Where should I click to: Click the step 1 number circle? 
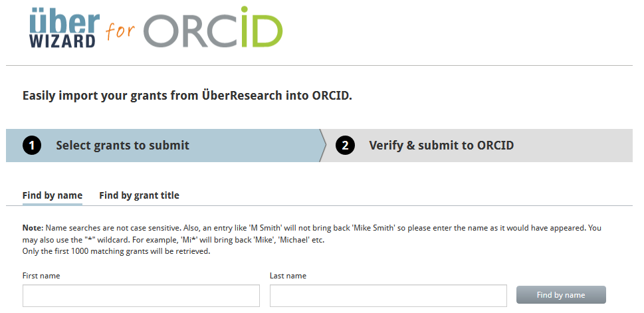click(x=32, y=146)
